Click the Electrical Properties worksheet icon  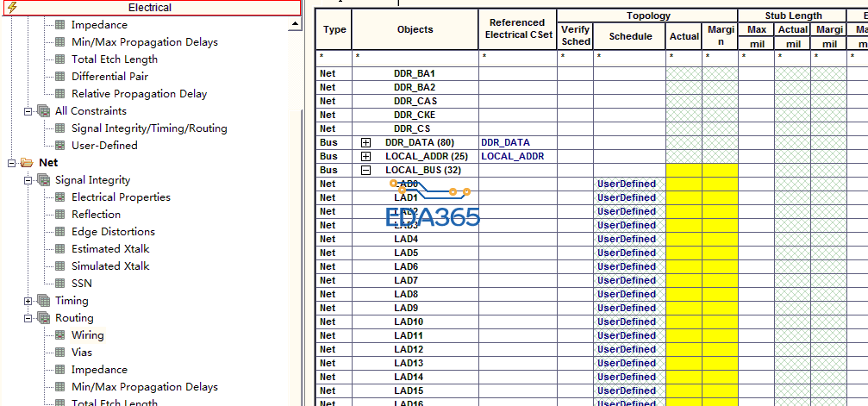60,197
